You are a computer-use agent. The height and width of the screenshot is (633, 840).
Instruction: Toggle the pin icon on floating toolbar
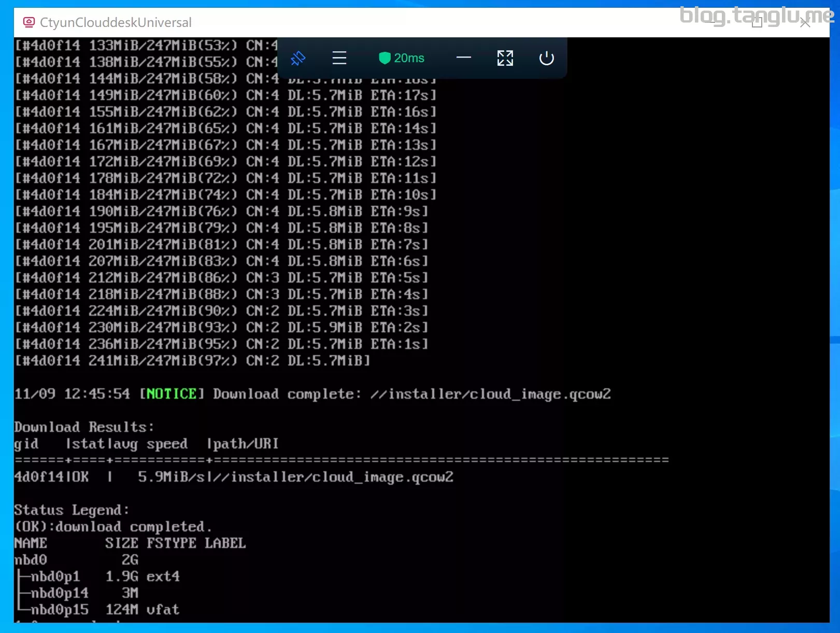click(298, 58)
